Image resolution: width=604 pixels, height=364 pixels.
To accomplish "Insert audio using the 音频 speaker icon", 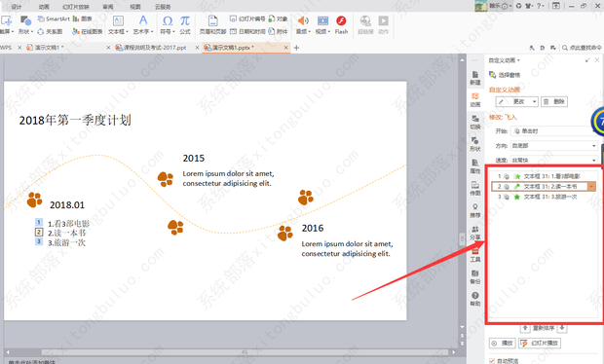I will [303, 24].
